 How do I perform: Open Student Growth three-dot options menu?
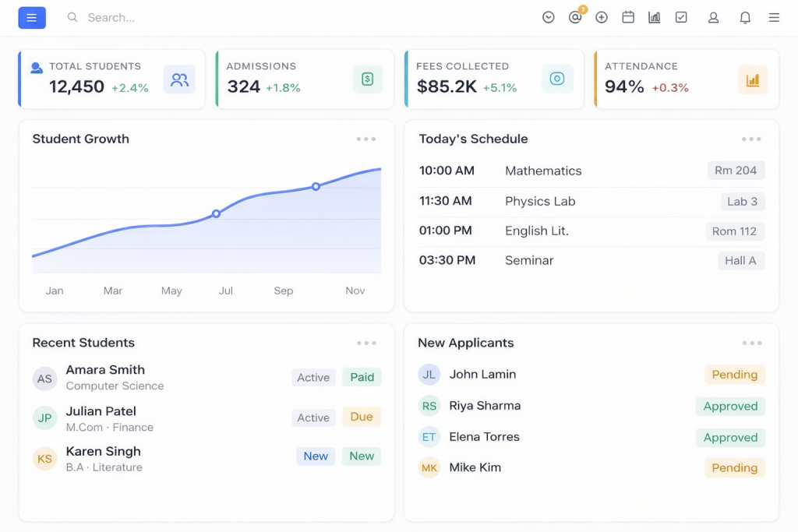pos(366,139)
